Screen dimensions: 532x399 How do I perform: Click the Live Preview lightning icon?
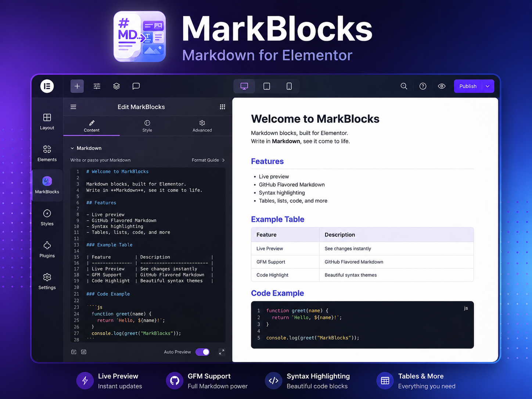coord(85,381)
